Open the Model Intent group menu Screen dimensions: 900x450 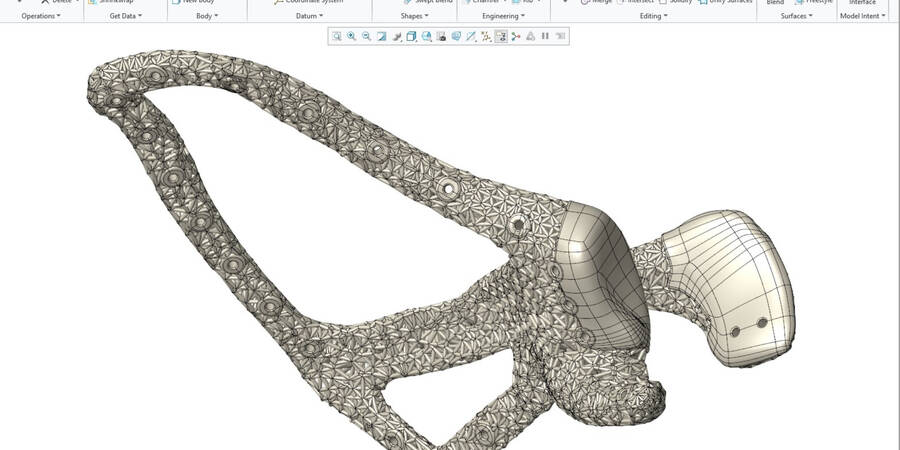pyautogui.click(x=862, y=16)
